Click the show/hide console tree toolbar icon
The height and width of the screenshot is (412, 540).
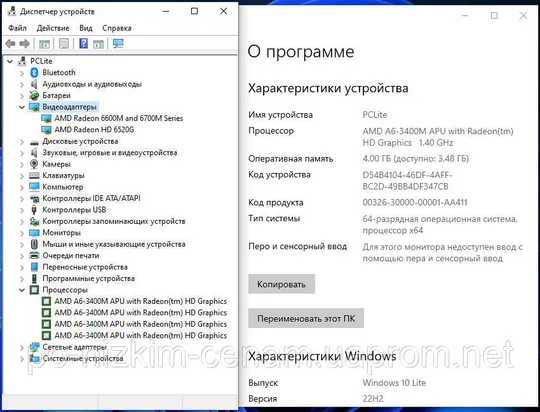click(44, 44)
